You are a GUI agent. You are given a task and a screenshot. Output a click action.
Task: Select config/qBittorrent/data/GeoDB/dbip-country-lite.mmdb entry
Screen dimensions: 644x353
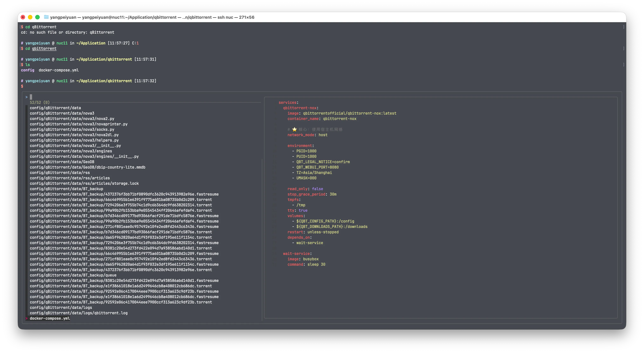click(87, 167)
